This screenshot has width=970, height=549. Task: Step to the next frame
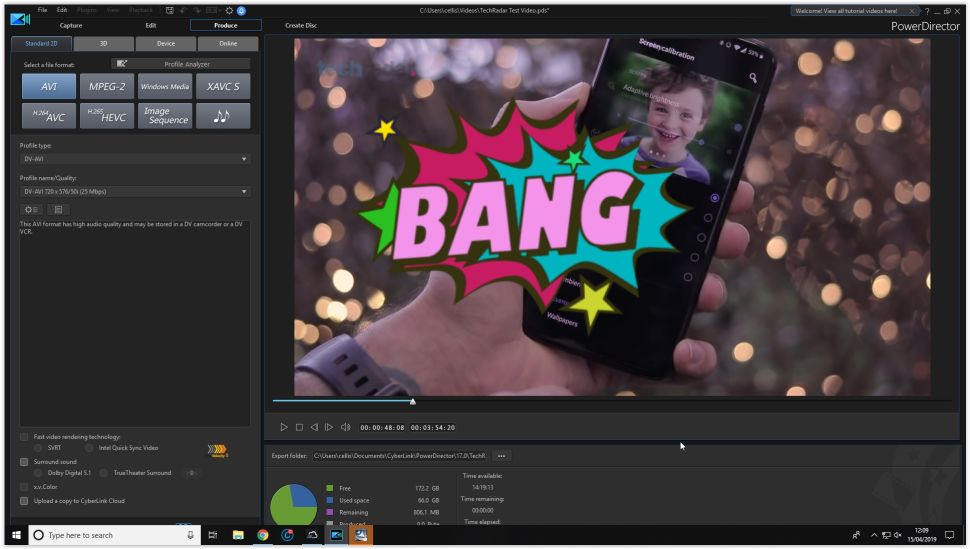coord(329,427)
